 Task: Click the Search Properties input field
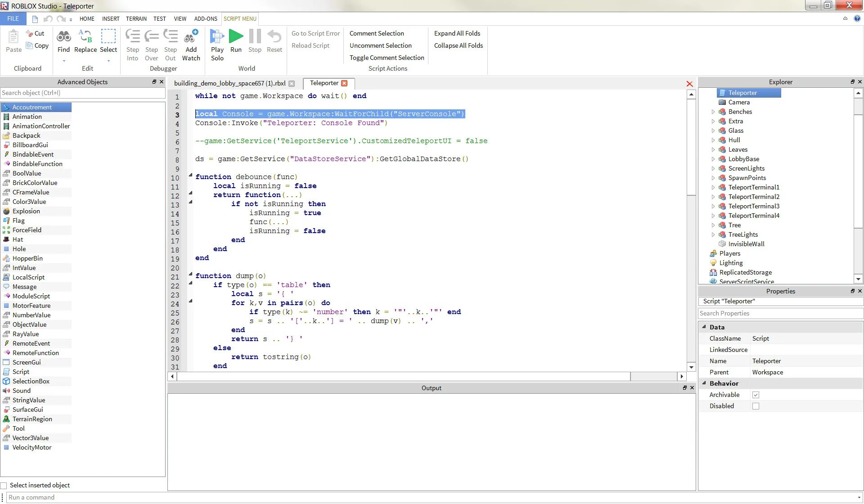coord(779,313)
